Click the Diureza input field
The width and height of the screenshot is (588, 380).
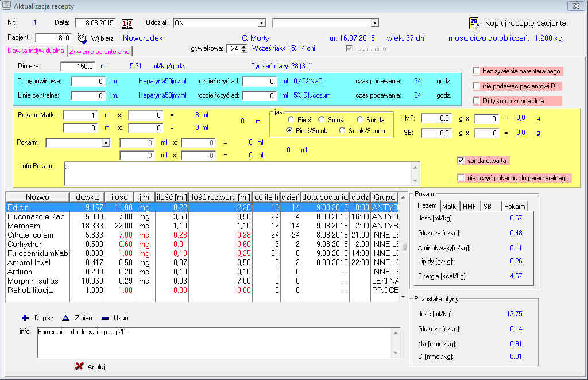click(78, 66)
